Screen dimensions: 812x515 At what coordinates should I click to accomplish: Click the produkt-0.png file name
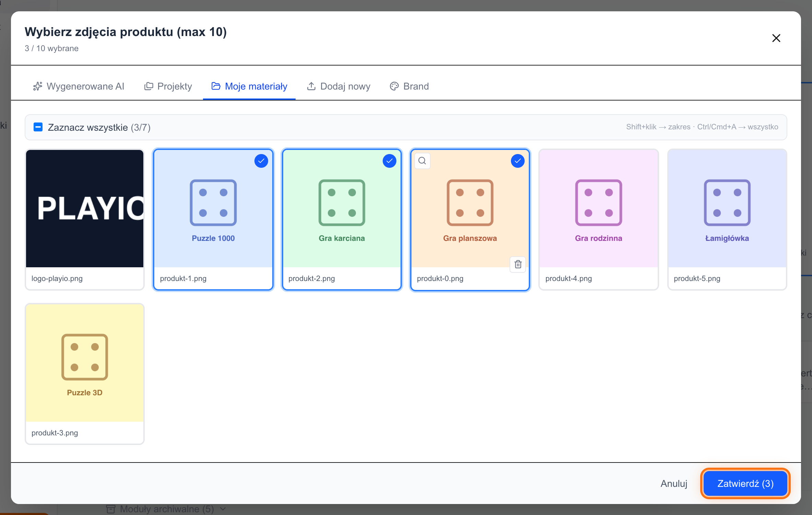point(440,278)
